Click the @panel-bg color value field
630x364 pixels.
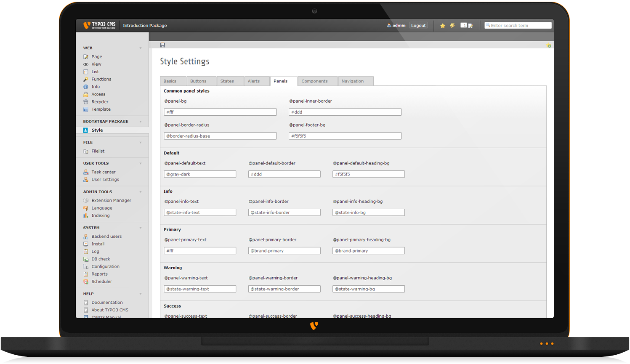220,112
